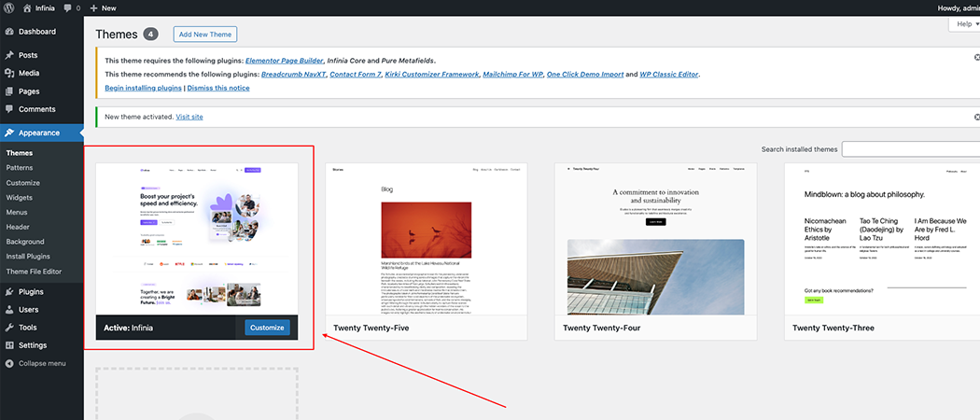Click Begin installing plugins link
The width and height of the screenshot is (980, 420).
143,88
